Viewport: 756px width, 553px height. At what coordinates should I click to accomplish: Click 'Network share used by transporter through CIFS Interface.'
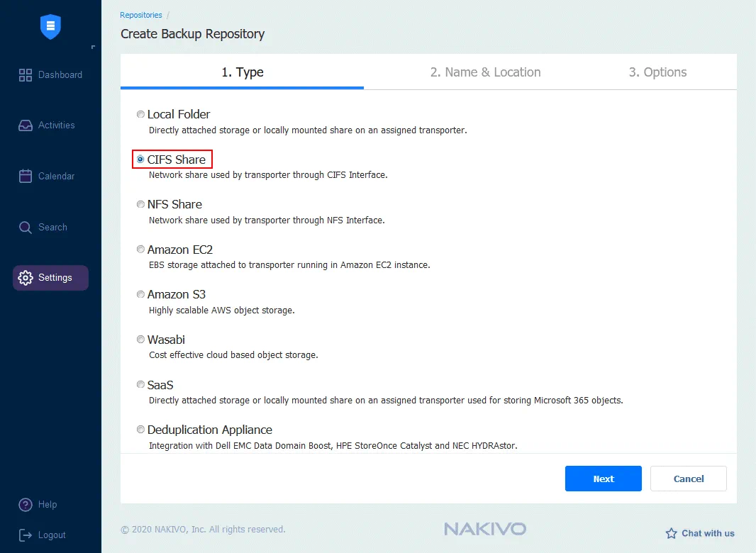click(268, 175)
